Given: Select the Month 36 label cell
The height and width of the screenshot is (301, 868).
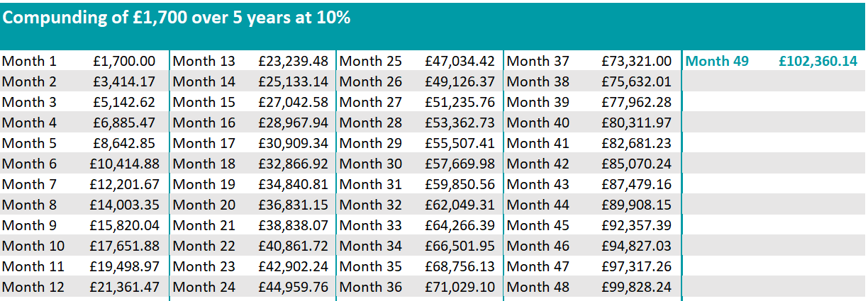Looking at the screenshot, I should tap(370, 287).
